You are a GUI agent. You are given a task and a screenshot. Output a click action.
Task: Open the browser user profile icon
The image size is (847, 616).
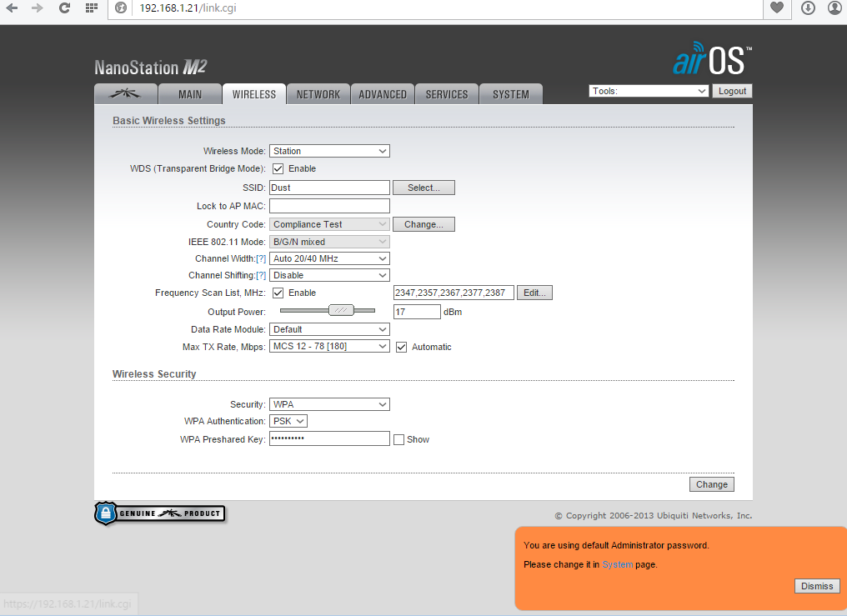[835, 8]
